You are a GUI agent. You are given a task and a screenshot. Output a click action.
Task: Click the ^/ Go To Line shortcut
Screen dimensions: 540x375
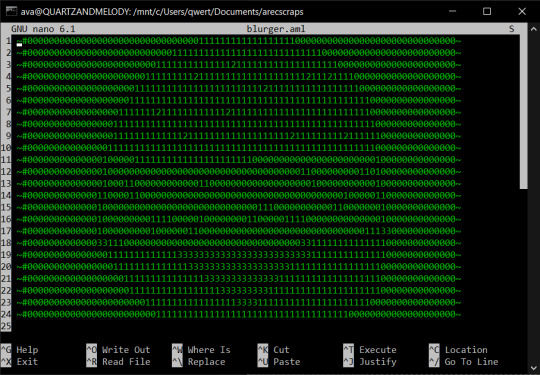tap(464, 362)
